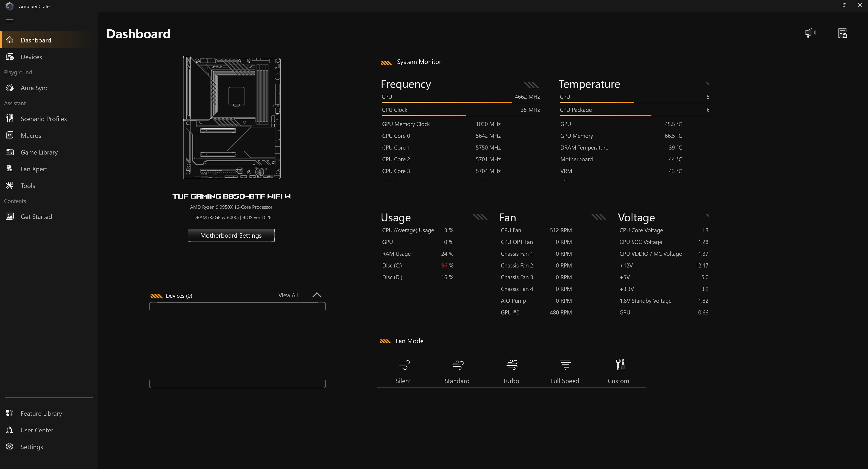Expand the Fan panel stripes handle

pyautogui.click(x=598, y=216)
